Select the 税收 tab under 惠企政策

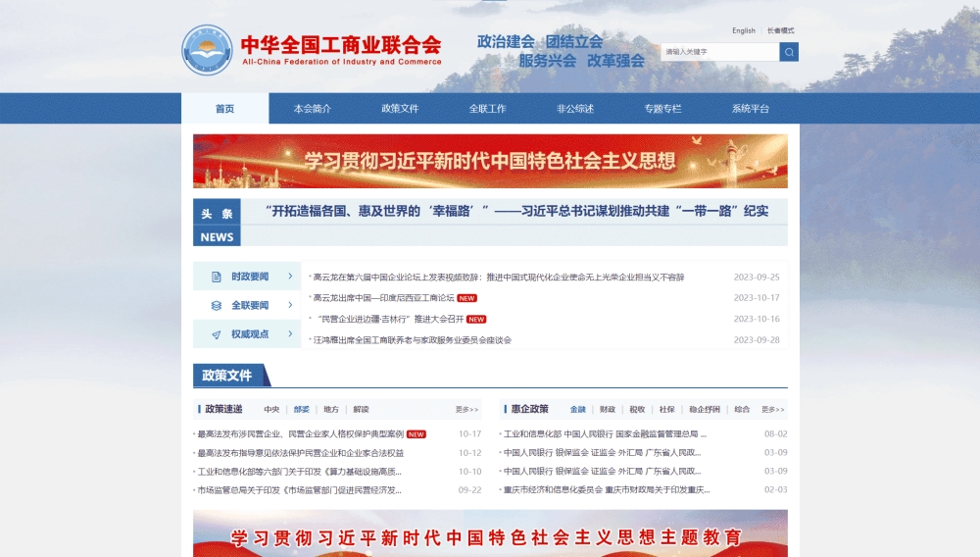pyautogui.click(x=637, y=410)
